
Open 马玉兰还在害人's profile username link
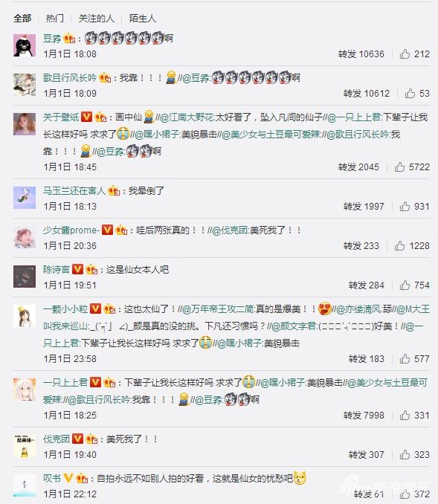pyautogui.click(x=74, y=191)
